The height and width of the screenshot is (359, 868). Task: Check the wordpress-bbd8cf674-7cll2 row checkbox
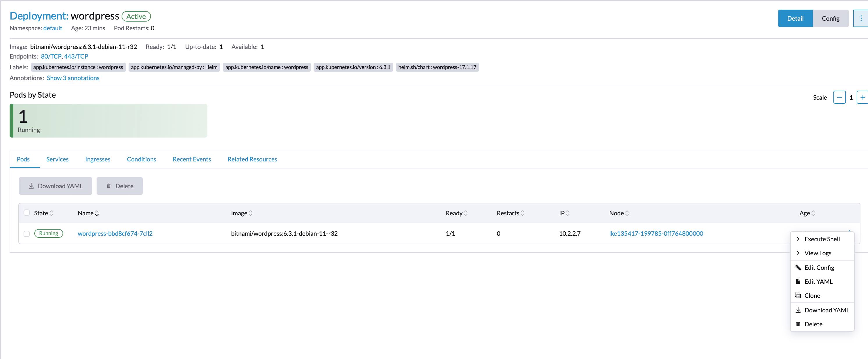coord(27,233)
